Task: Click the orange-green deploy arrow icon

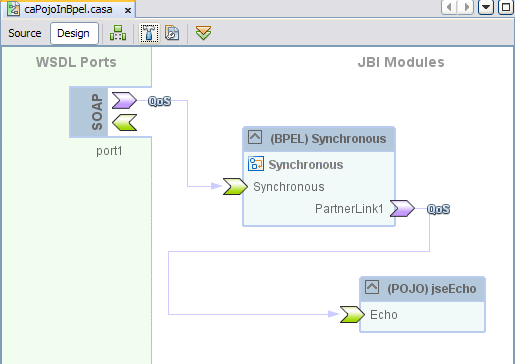Action: [x=203, y=33]
